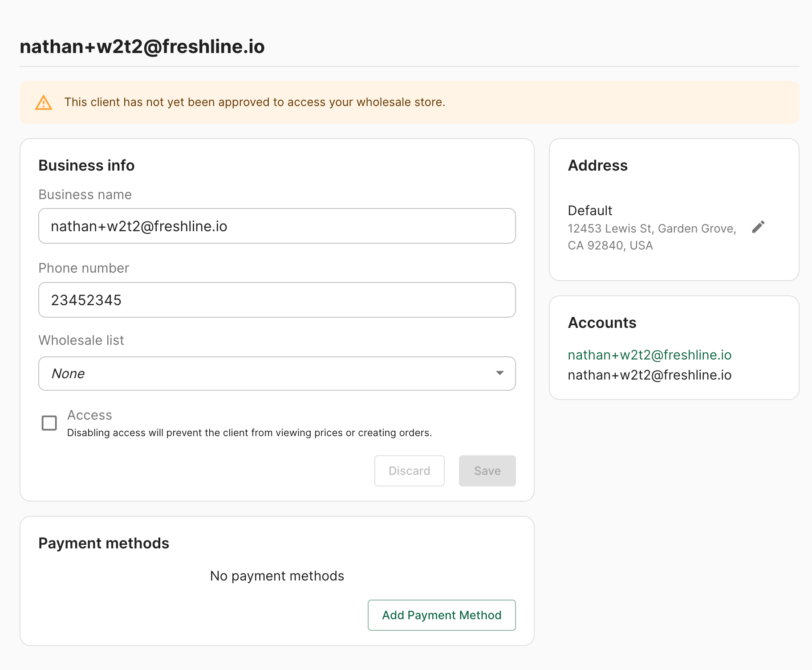Viewport: 812px width, 670px height.
Task: Click the Discard button
Action: click(x=410, y=471)
